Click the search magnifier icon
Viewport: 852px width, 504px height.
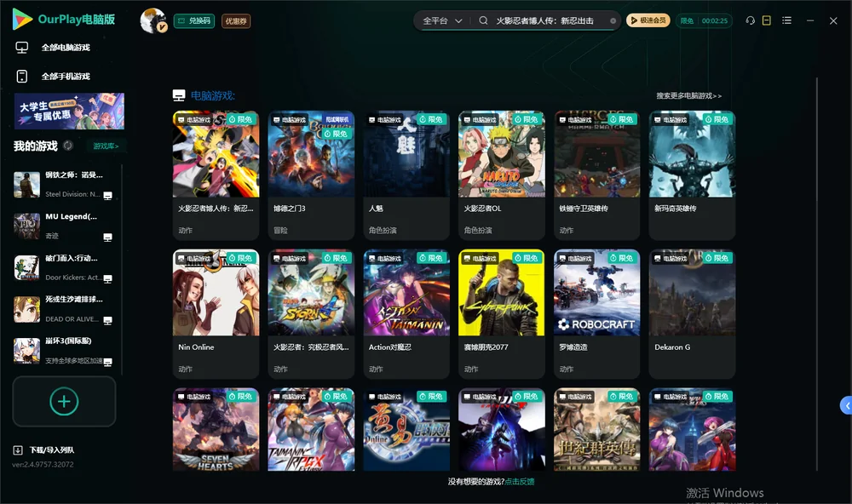point(483,20)
